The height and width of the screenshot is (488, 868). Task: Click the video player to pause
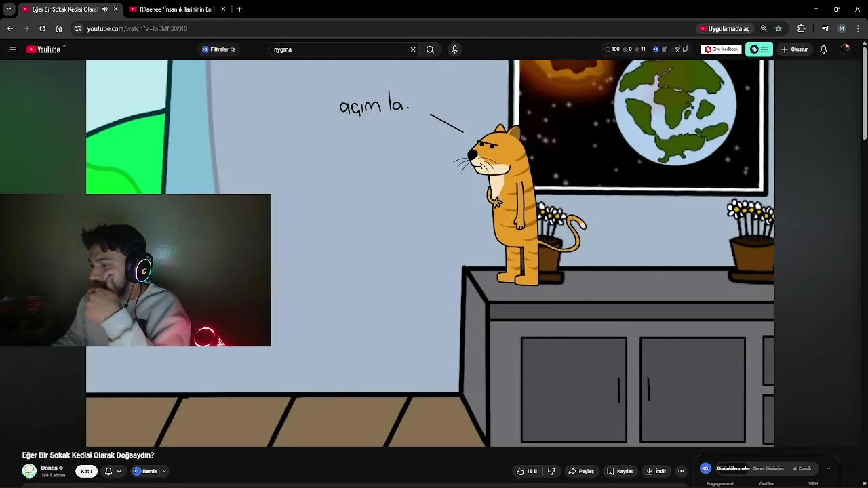point(430,253)
